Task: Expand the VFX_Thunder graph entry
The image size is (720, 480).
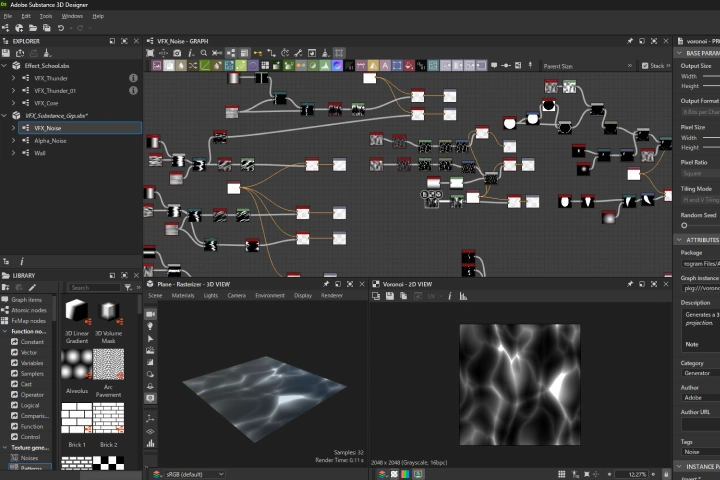Action: click(13, 78)
